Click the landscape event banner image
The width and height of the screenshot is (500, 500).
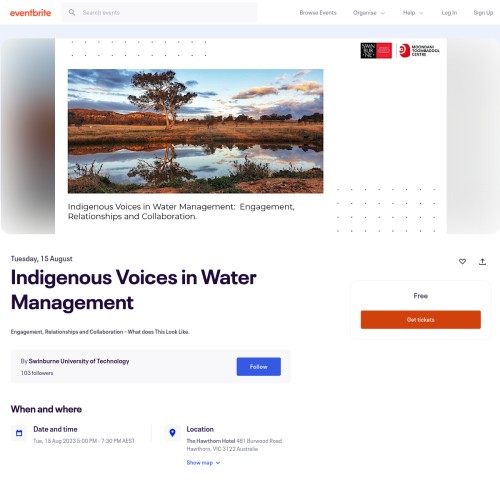pos(195,131)
